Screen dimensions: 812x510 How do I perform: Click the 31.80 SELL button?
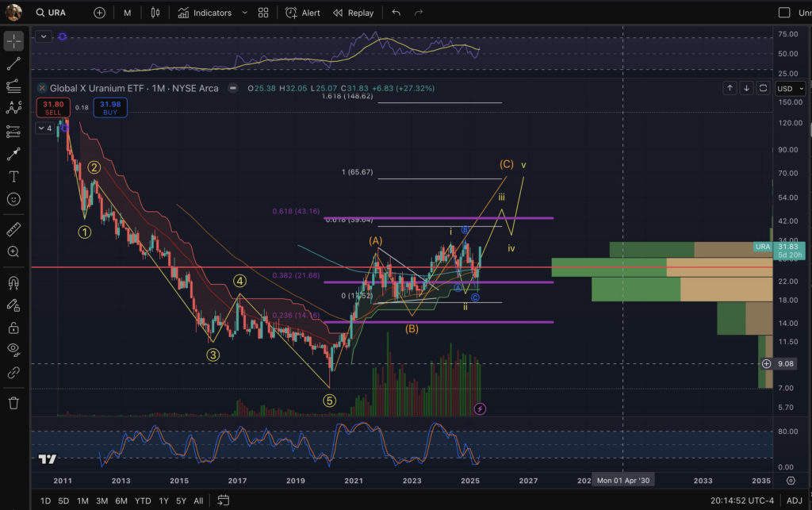coord(53,108)
